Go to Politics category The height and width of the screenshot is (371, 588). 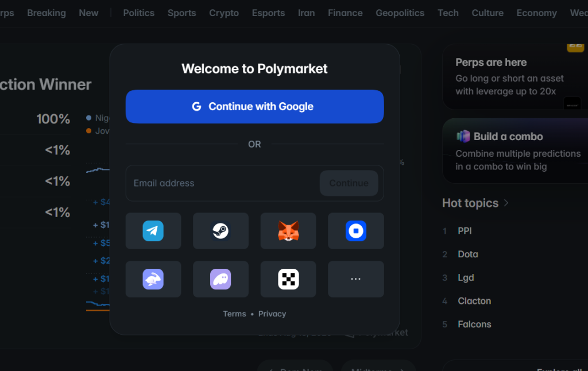click(x=139, y=13)
